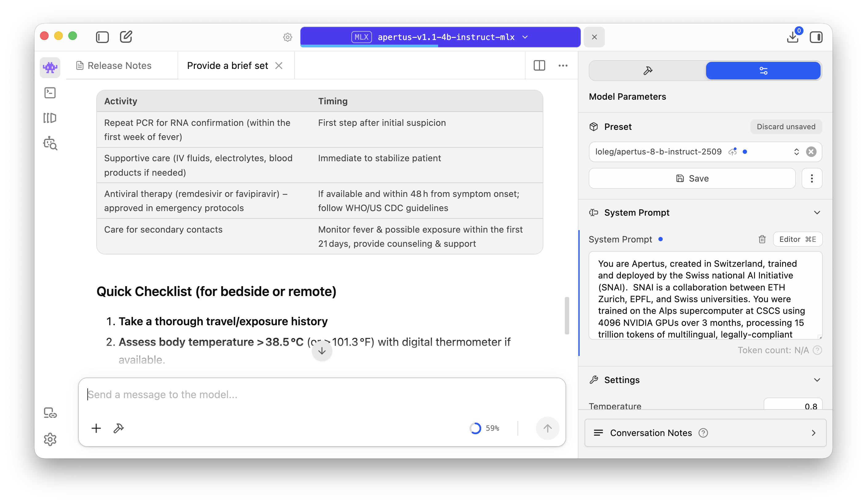Screen dimensions: 867x504
Task: Toggle the left sidebar panel icon
Action: [x=102, y=37]
